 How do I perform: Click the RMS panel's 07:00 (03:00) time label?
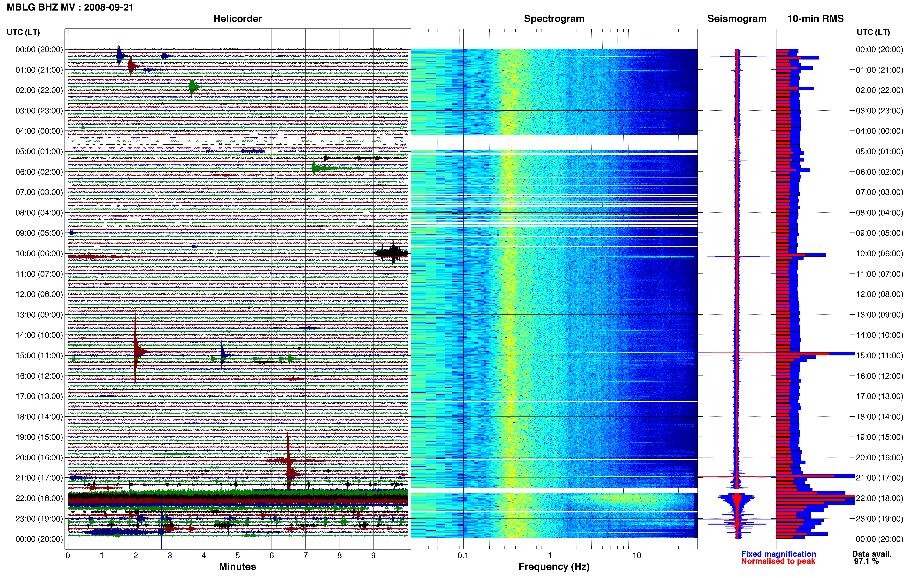[x=879, y=192]
